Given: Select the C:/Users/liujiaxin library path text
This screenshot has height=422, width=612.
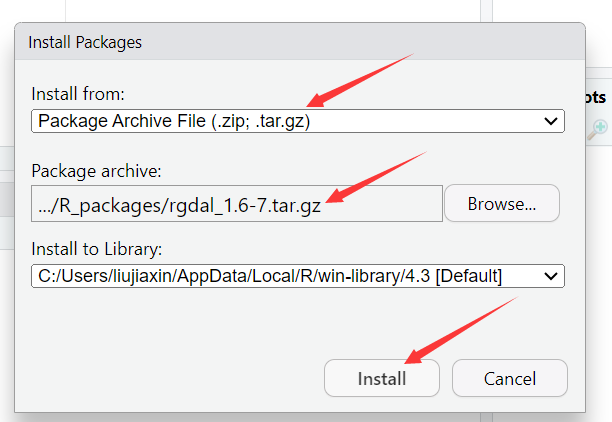Looking at the screenshot, I should point(270,276).
